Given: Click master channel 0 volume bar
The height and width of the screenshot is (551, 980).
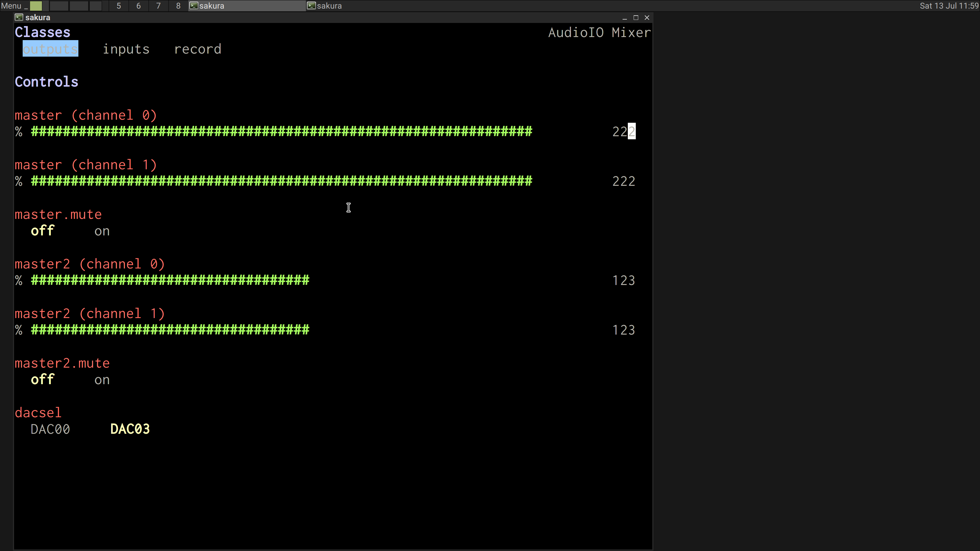Looking at the screenshot, I should point(281,132).
